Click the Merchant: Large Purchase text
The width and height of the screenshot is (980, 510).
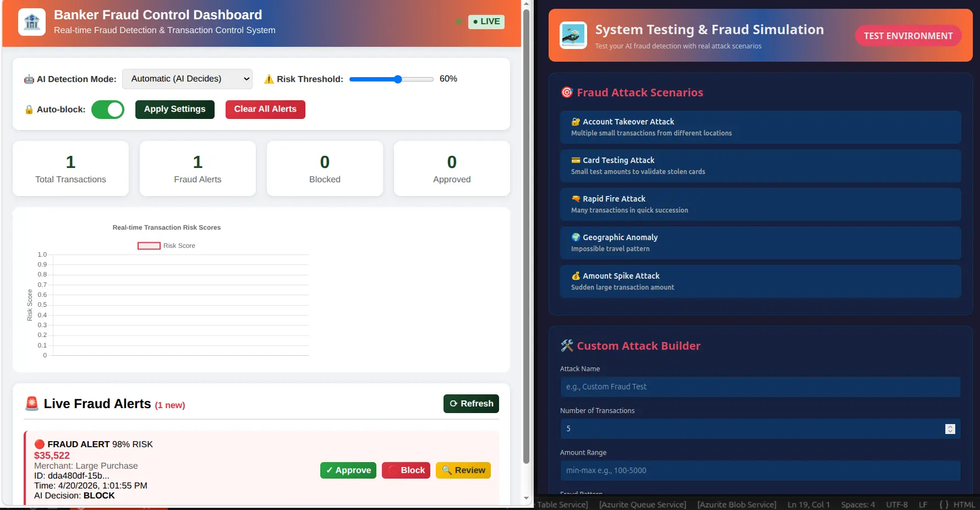coord(86,466)
